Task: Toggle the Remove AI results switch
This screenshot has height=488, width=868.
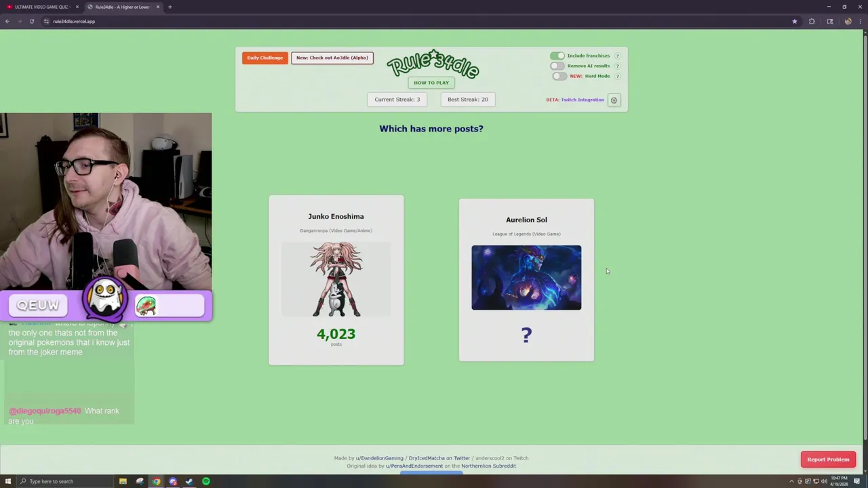Action: point(557,66)
